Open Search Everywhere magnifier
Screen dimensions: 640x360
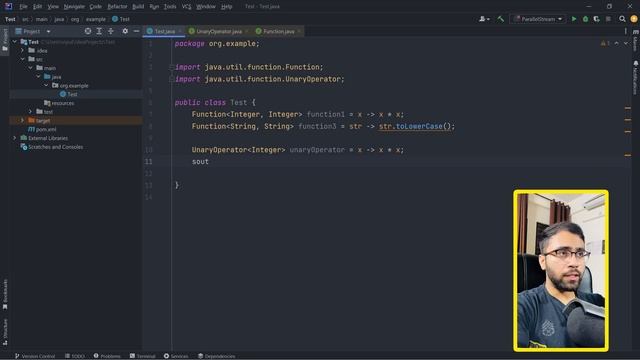(622, 19)
